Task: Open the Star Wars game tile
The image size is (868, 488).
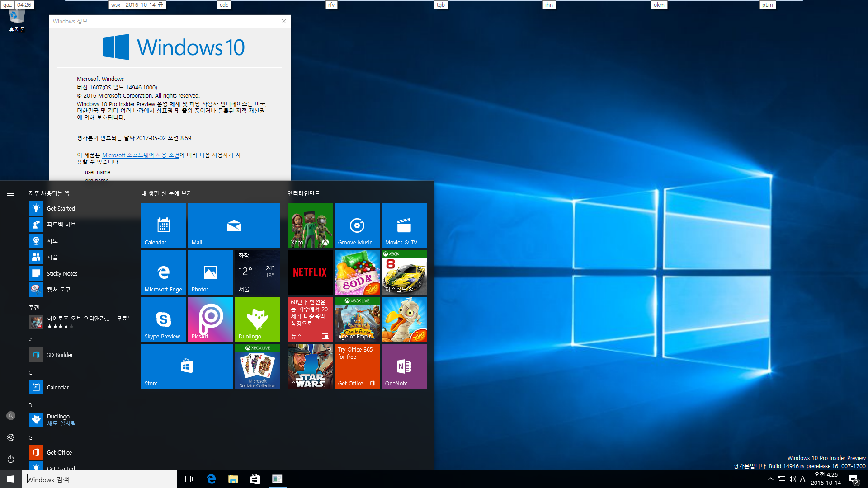Action: 310,366
